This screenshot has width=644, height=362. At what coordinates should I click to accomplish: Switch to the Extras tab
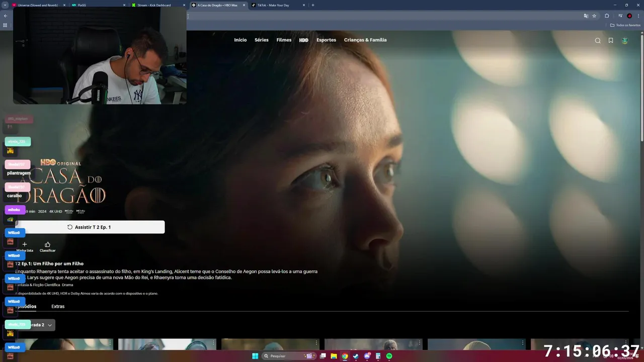click(x=58, y=306)
